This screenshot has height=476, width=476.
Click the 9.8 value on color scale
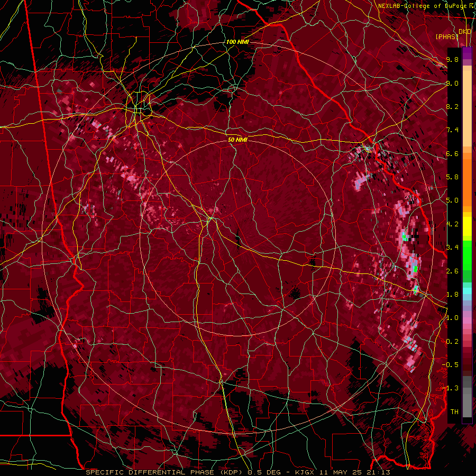[452, 59]
